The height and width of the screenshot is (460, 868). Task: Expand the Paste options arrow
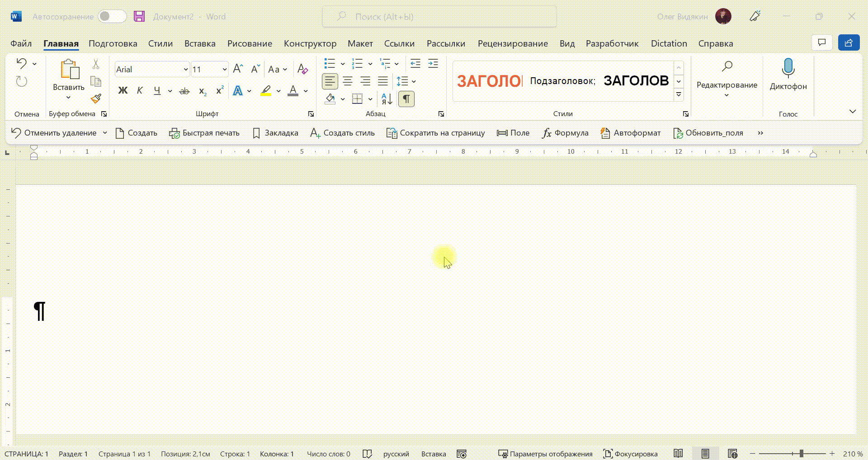tap(68, 97)
